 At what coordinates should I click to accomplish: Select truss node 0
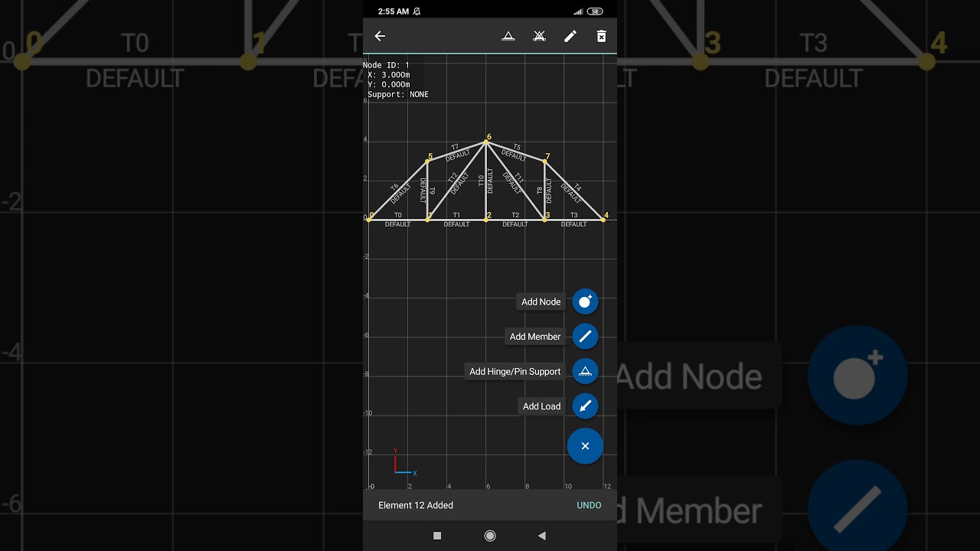coord(369,220)
